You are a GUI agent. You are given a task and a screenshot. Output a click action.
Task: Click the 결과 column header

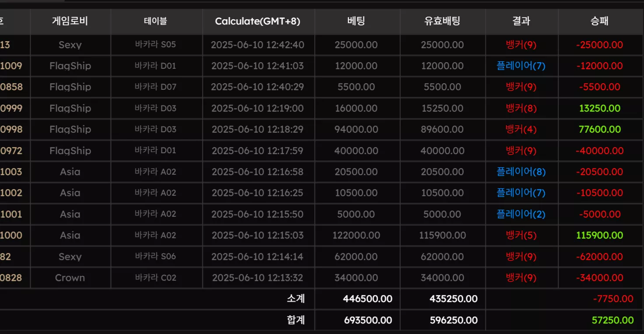521,21
